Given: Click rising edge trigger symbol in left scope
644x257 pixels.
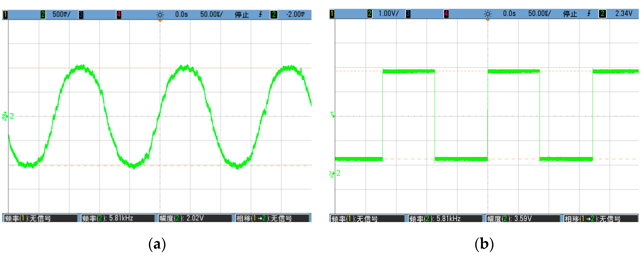Looking at the screenshot, I should tap(260, 14).
